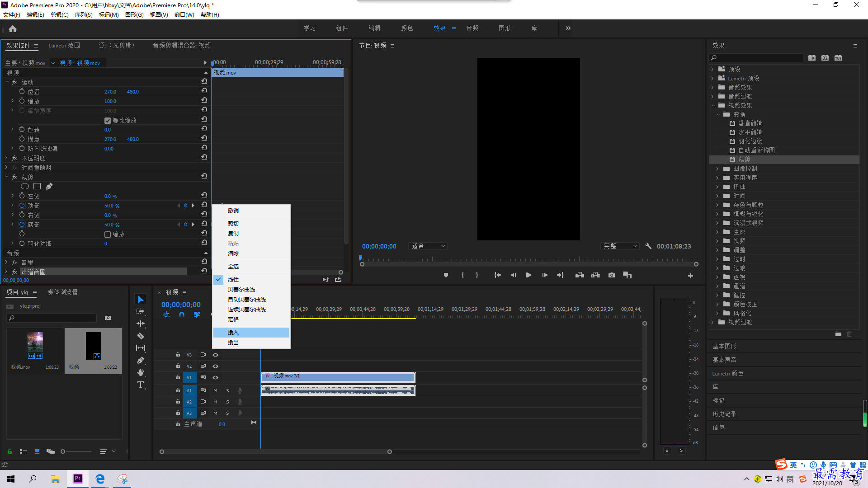The image size is (868, 488).
Task: Open the 序列(S) menu
Action: pos(84,15)
